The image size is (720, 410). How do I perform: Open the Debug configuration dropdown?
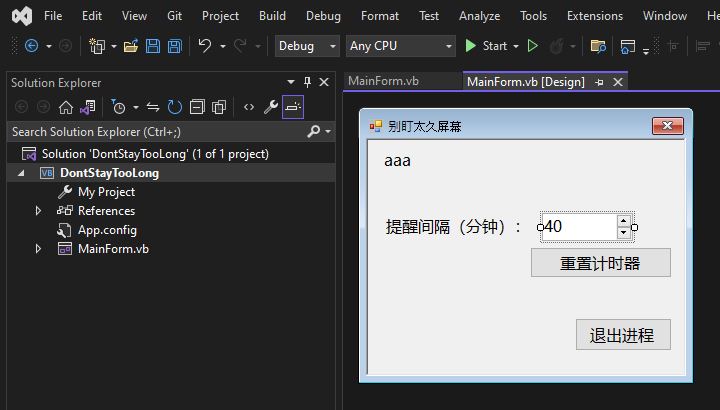click(x=307, y=46)
